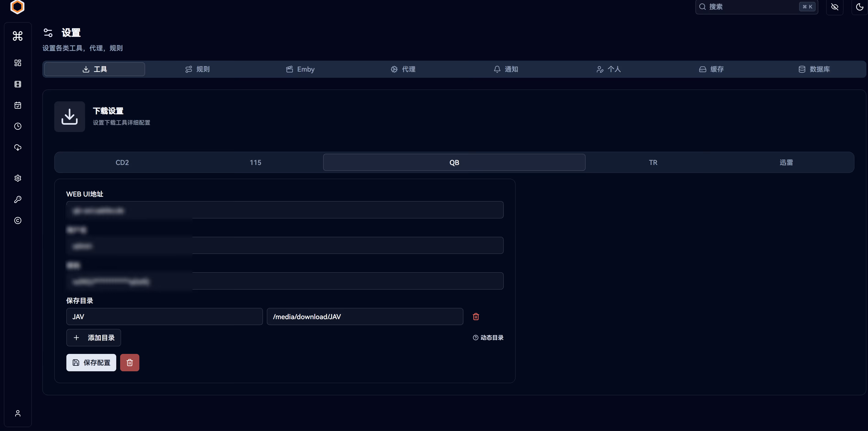Image resolution: width=868 pixels, height=431 pixels.
Task: Open the 动态目录 help link
Action: tap(488, 338)
